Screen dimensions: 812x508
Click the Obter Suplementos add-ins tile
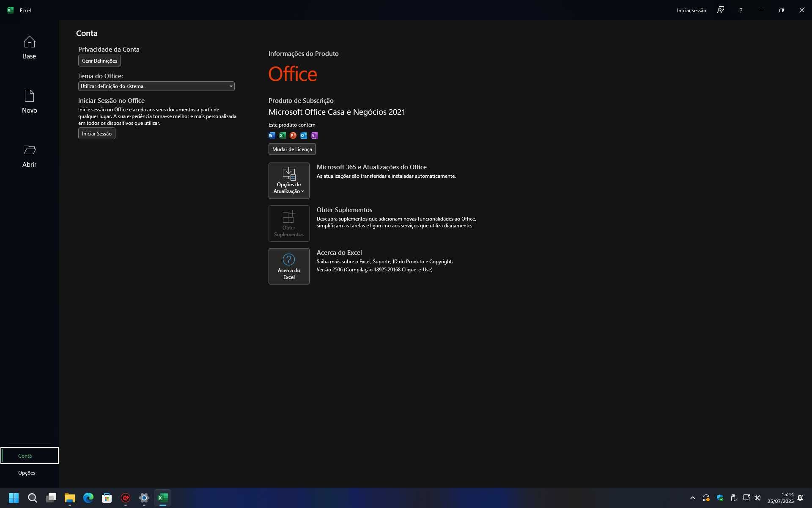(x=289, y=224)
